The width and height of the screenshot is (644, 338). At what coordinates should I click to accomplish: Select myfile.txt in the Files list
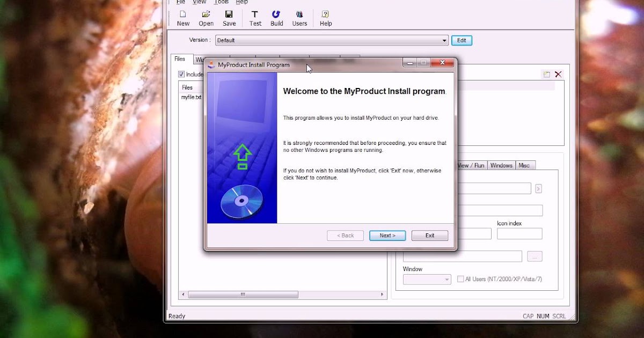[x=191, y=97]
